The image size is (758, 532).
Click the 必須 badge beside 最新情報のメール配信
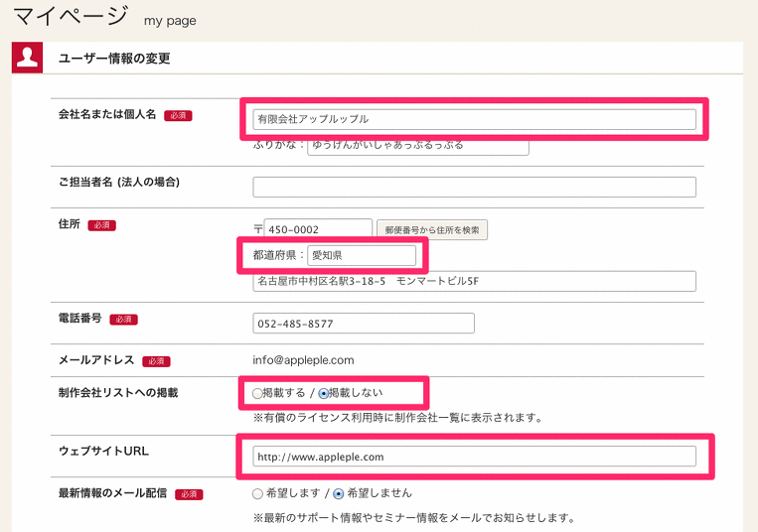click(x=189, y=494)
